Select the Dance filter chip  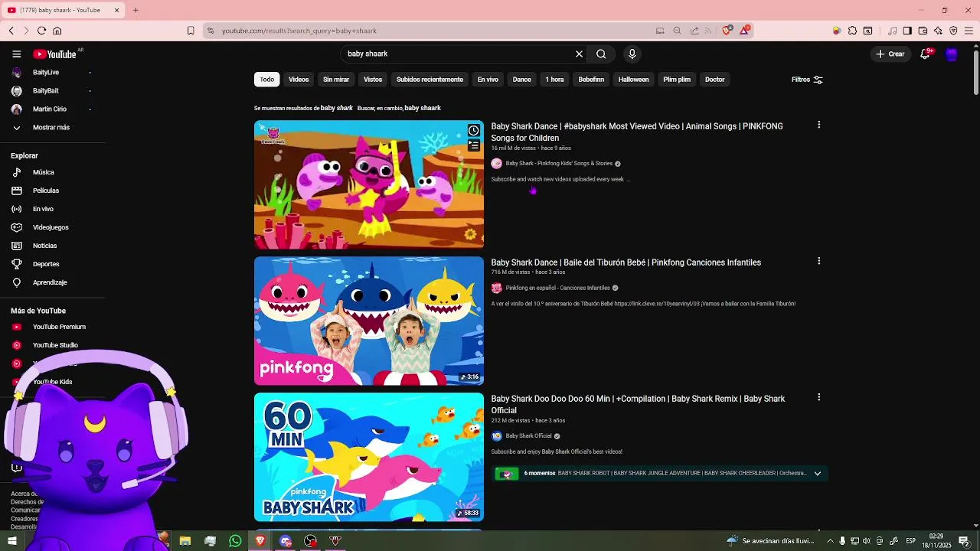pos(521,80)
